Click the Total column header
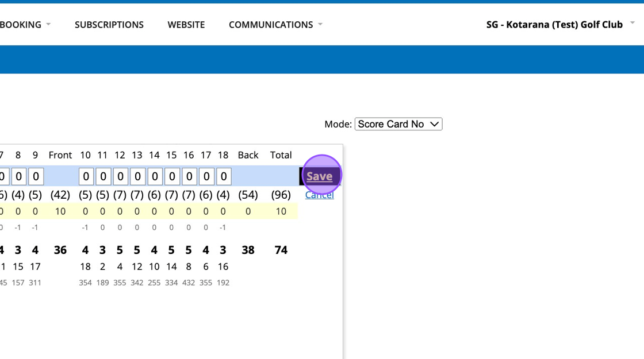Screen dimensions: 644x359 [x=281, y=155]
